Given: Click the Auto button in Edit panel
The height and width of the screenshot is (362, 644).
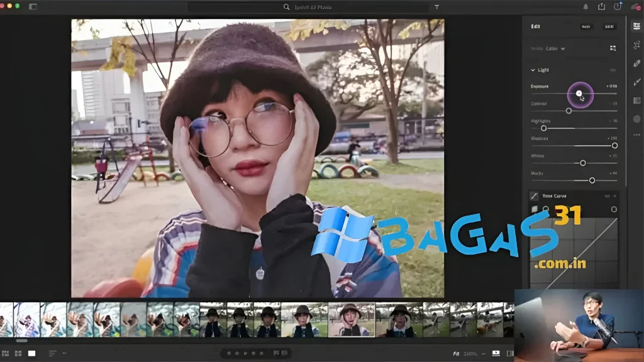Looking at the screenshot, I should 586,26.
